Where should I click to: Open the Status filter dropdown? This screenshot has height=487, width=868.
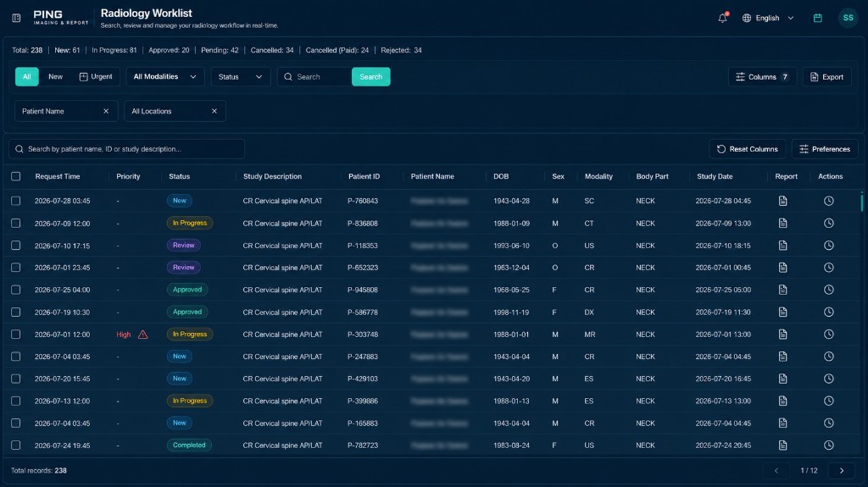click(x=240, y=77)
